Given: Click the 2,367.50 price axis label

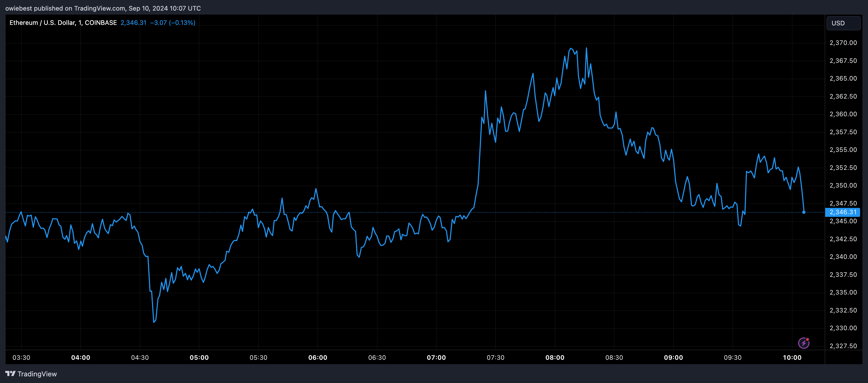Looking at the screenshot, I should point(843,61).
